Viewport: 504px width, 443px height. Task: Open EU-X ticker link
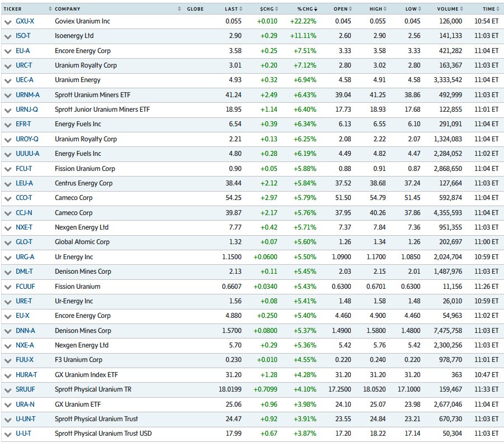coord(22,316)
